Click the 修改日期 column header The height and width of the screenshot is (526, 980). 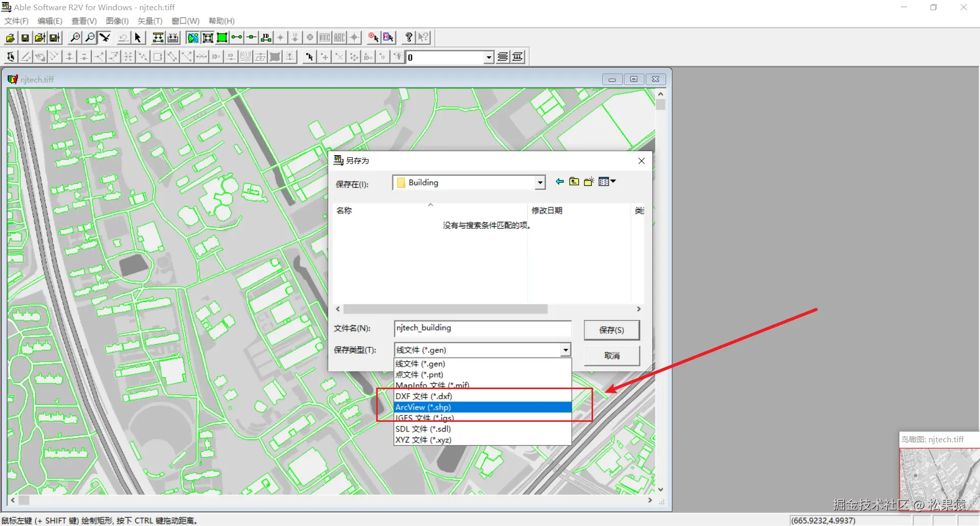pos(579,210)
